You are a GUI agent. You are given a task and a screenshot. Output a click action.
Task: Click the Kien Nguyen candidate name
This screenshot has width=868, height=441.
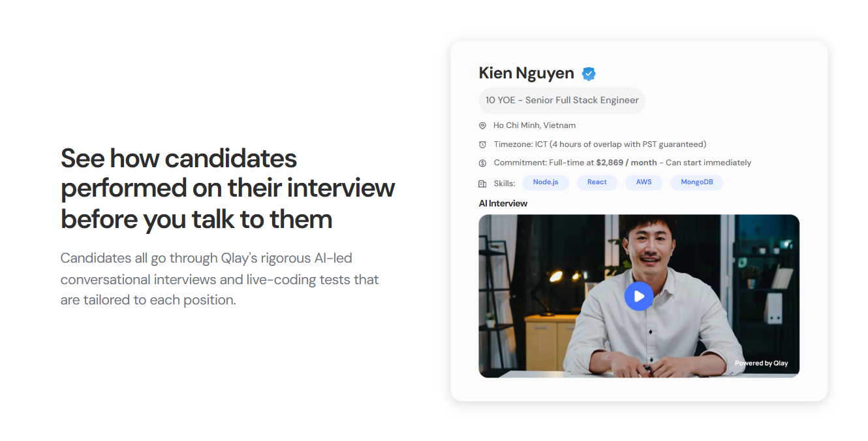click(527, 73)
